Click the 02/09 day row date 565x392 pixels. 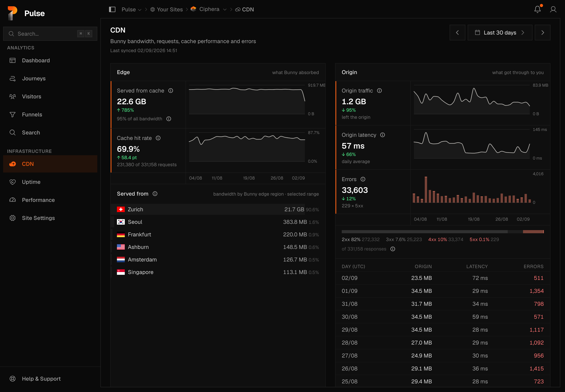(x=350, y=278)
